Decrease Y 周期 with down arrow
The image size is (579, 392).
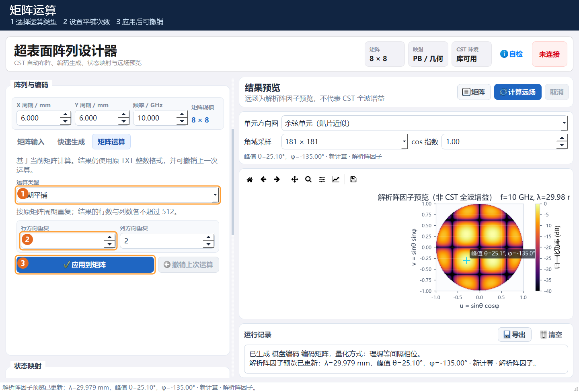124,122
